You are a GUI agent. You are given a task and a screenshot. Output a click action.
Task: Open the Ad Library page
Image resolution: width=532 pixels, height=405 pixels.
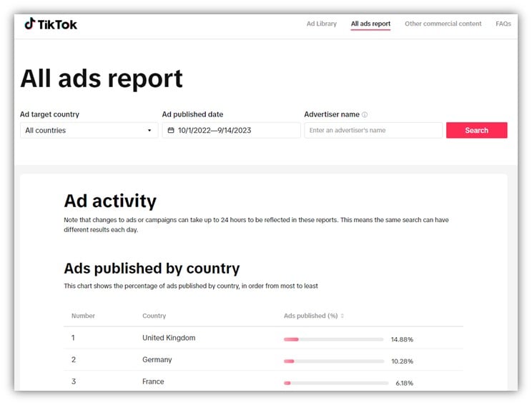tap(321, 24)
